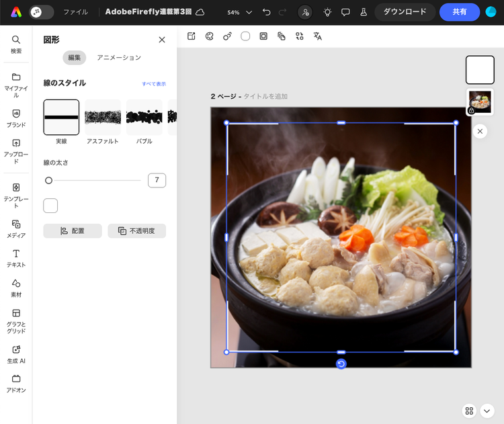The height and width of the screenshot is (424, 504).
Task: Toggle the switch next to Adobe logo
Action: 42,12
